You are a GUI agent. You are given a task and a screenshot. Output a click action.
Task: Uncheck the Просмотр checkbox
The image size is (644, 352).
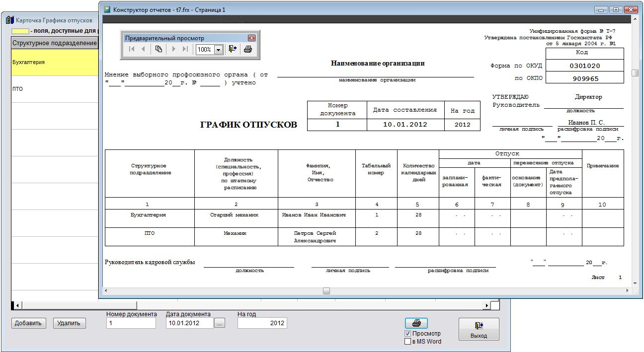pyautogui.click(x=408, y=334)
